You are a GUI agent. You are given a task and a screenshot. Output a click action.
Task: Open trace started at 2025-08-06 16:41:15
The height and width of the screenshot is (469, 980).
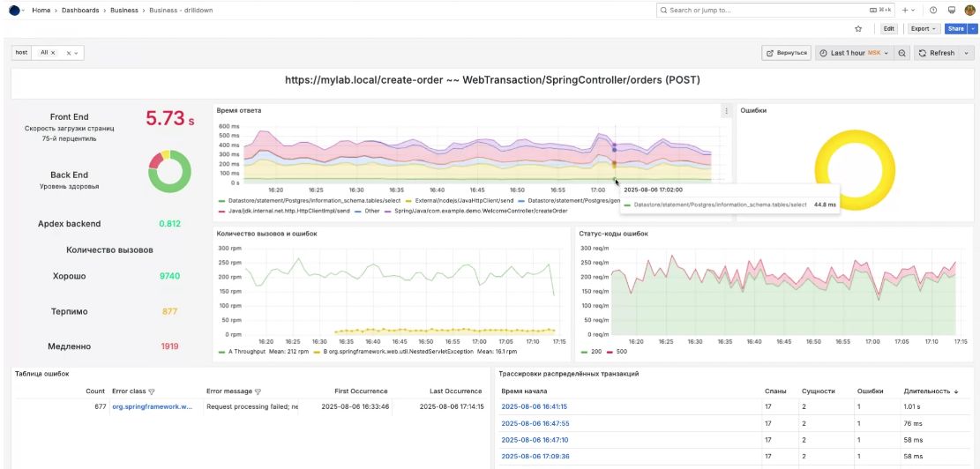(534, 406)
